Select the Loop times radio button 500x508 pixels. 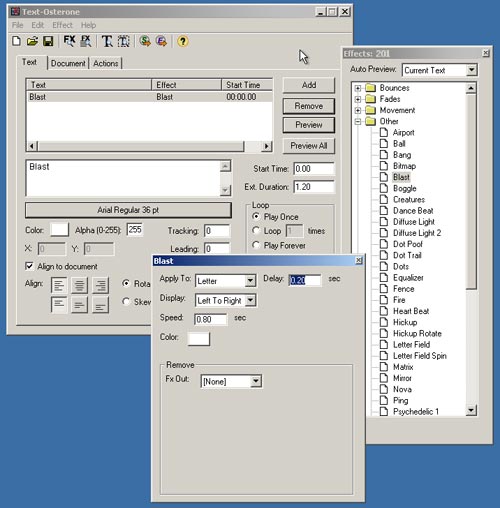[256, 230]
